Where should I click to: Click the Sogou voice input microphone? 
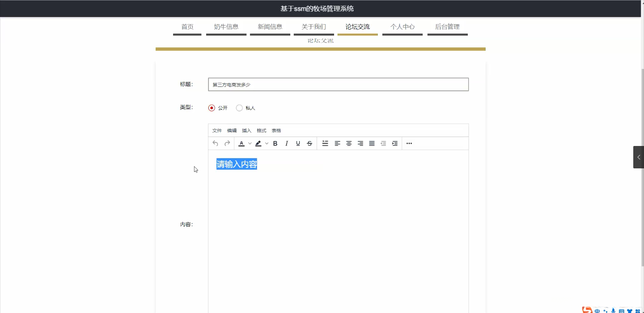click(613, 311)
